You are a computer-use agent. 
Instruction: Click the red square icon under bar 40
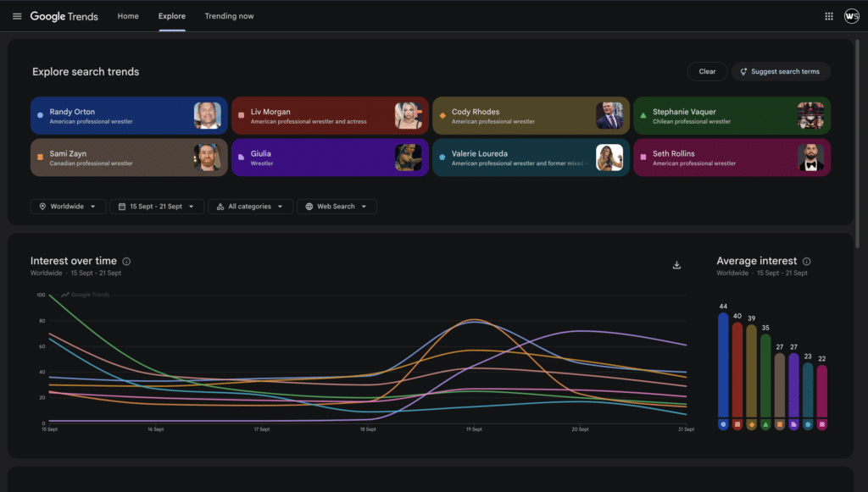[x=737, y=424]
